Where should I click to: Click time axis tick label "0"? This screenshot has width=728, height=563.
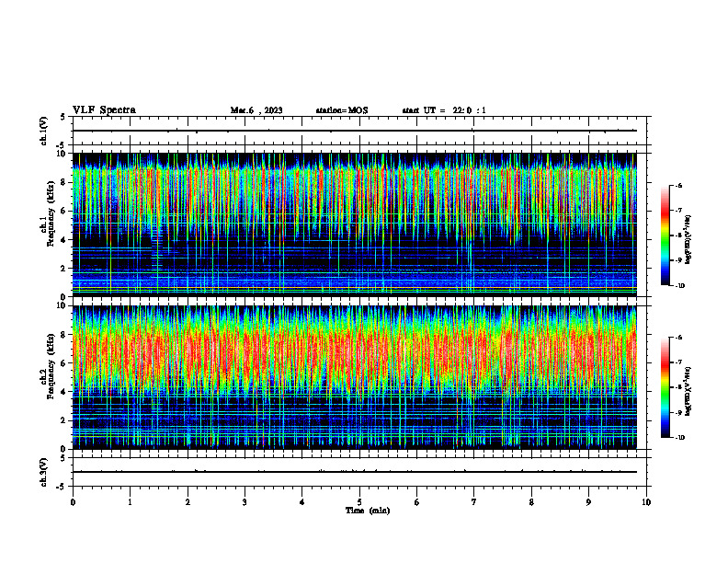pyautogui.click(x=73, y=502)
